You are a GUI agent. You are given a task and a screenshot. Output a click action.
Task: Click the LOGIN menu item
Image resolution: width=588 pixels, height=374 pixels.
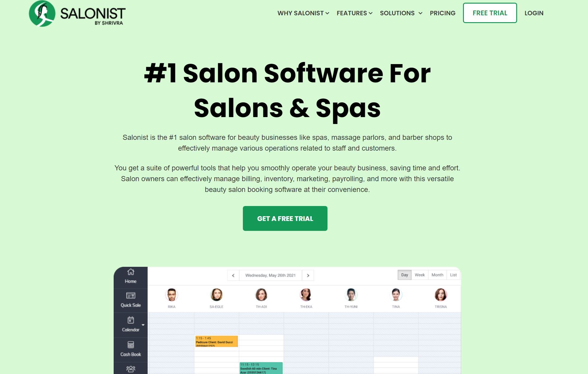(534, 13)
